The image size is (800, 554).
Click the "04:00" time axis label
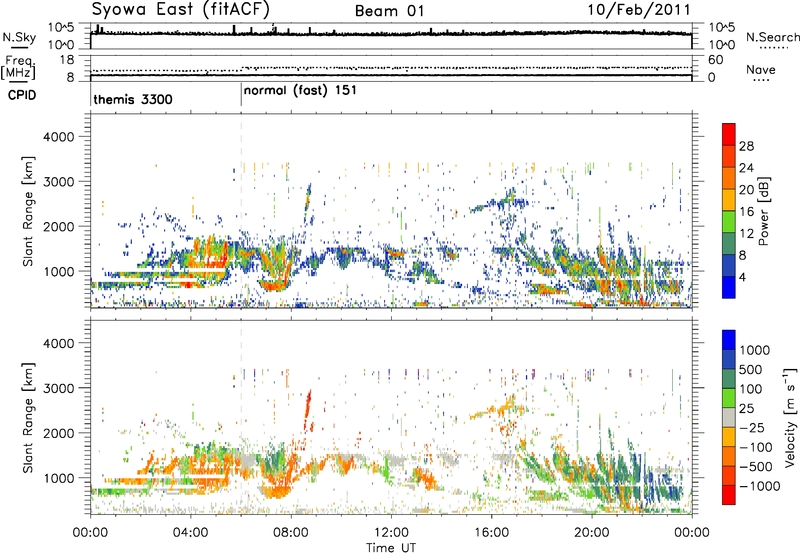coord(190,533)
